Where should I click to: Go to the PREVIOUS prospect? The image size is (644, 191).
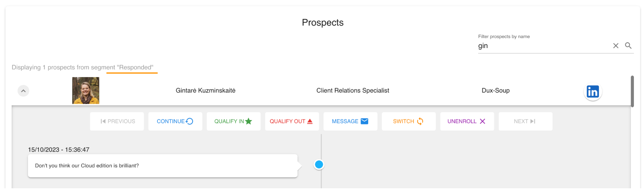(x=117, y=121)
